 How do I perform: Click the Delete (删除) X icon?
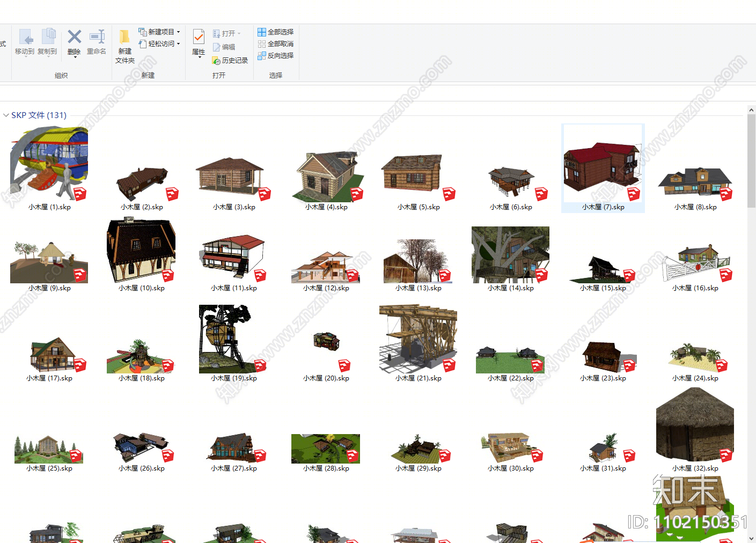tap(75, 36)
